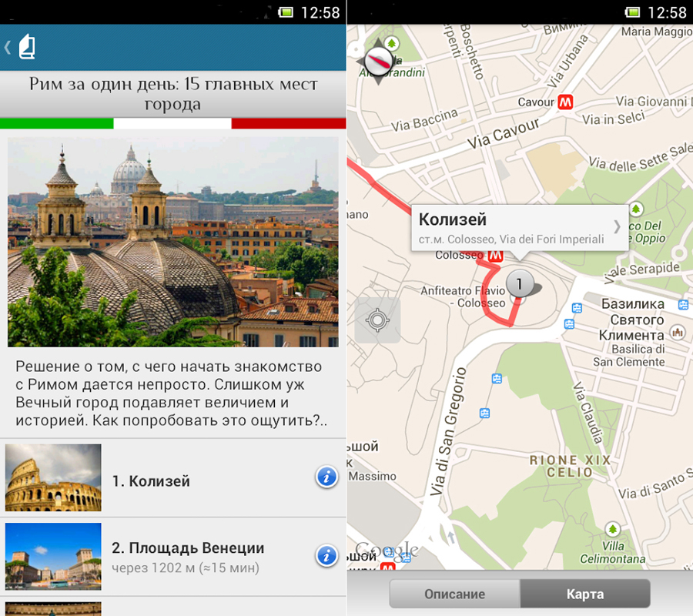Tap the large Rome rooftops photo
This screenshot has width=693, height=616.
172,242
